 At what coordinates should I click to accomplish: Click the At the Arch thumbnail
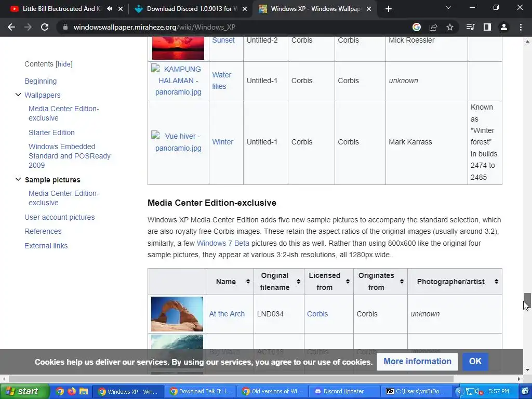(177, 314)
